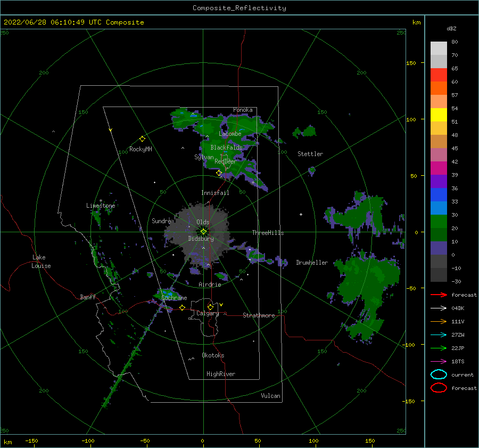479x448 pixels.
Task: Select the Lacombe city label
Action: [230, 134]
